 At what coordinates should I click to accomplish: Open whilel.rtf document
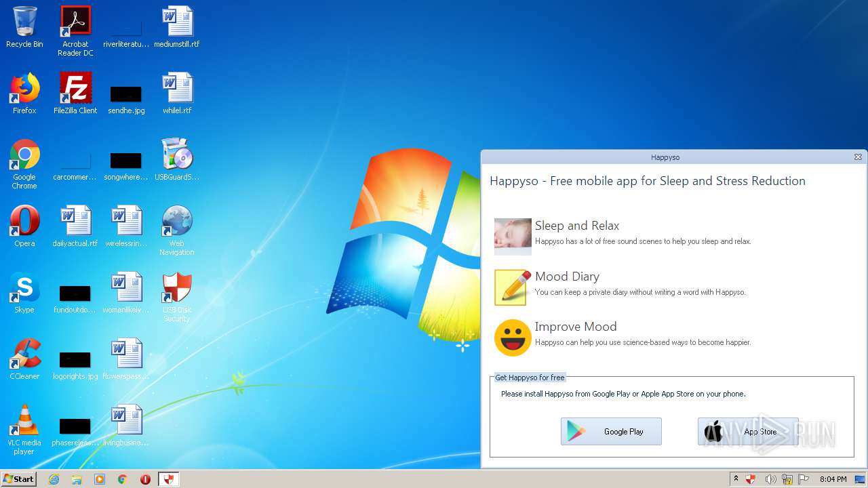pyautogui.click(x=177, y=94)
